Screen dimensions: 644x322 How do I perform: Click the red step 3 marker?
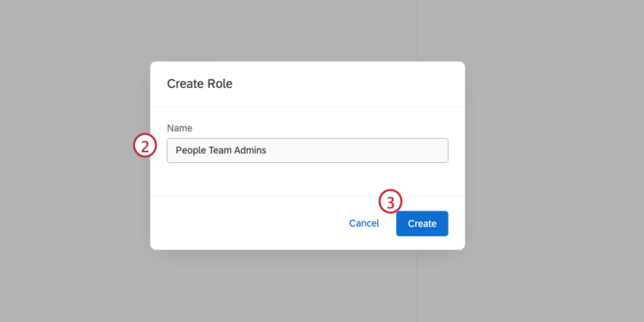click(390, 202)
